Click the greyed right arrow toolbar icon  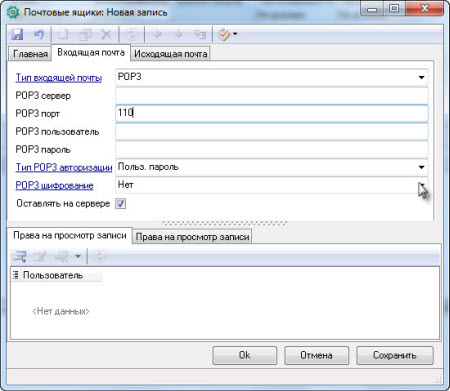[178, 34]
